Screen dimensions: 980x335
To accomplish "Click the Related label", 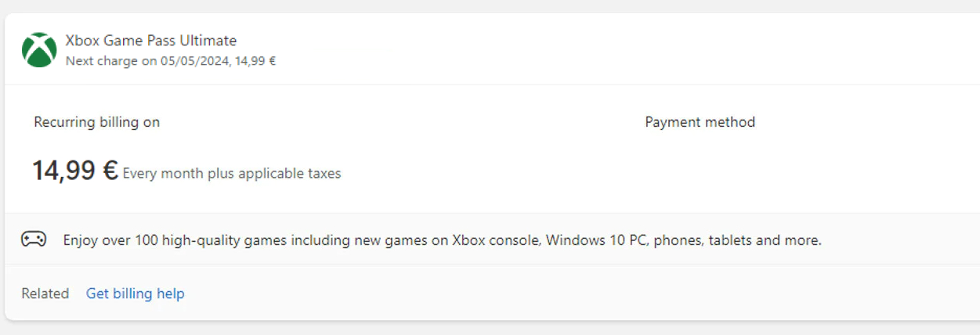I will point(45,294).
